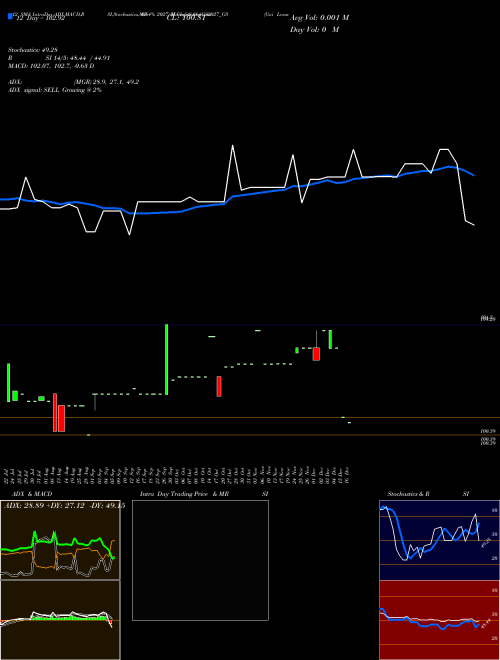500x660 pixels.
Task: Click the 'MACD: 102.07, 102.7, -0.63 D' line
Action: (x=51, y=66)
